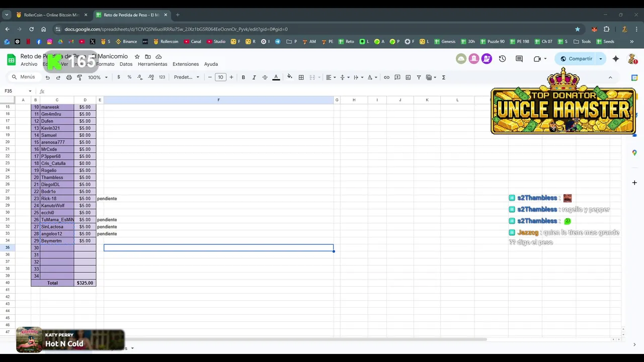644x362 pixels.
Task: Open the Google Sheets home logo
Action: click(11, 60)
